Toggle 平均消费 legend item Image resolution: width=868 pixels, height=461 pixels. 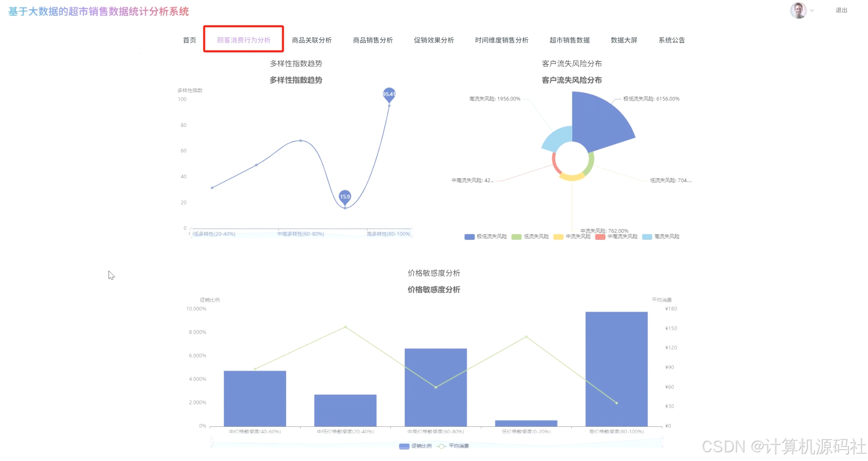point(453,446)
